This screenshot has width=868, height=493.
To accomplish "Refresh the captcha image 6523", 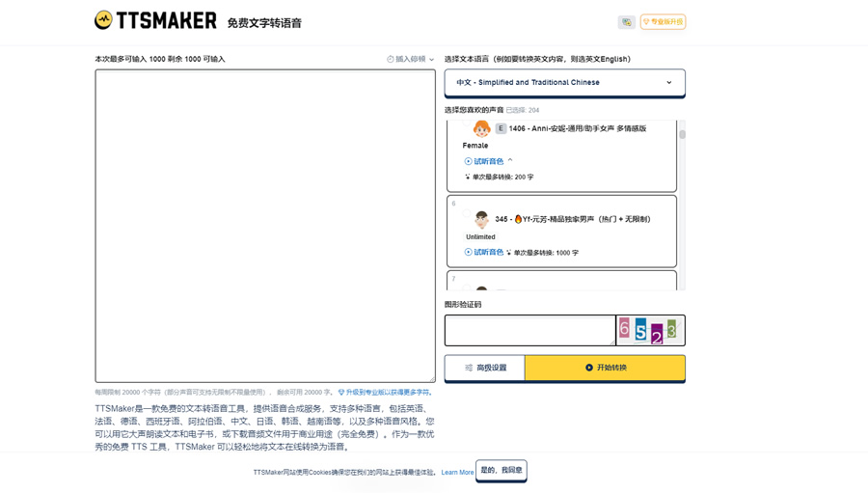I will (x=650, y=331).
